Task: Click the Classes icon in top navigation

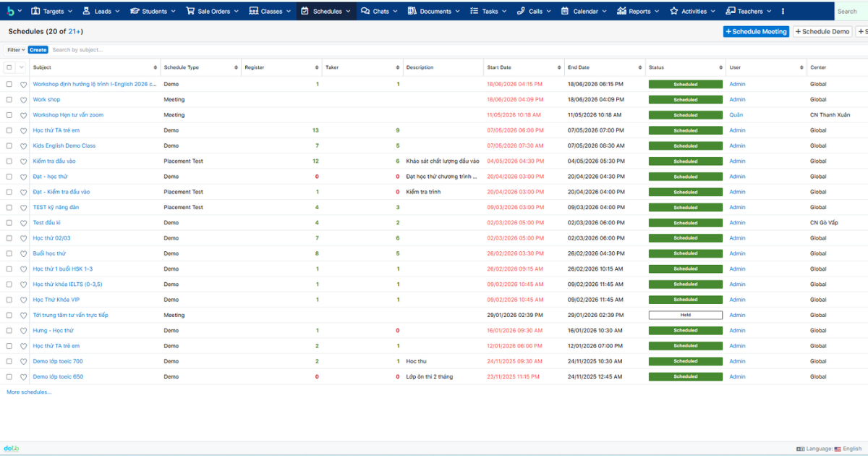Action: 253,11
